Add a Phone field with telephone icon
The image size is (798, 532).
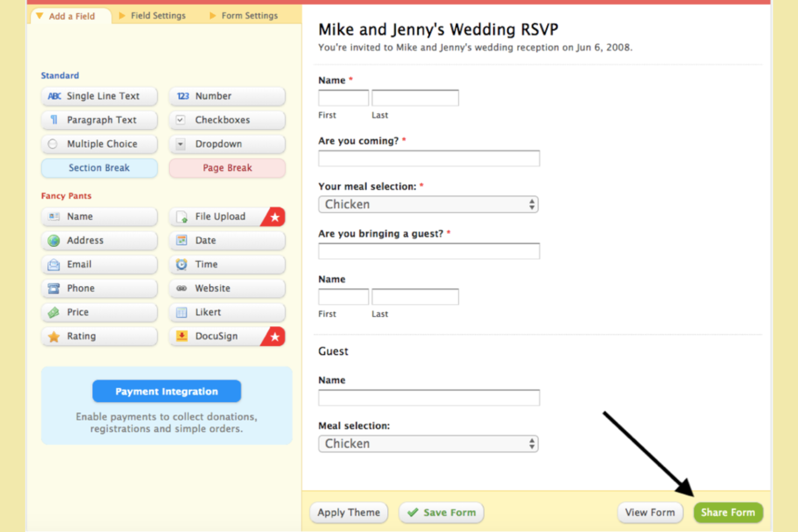pos(99,288)
